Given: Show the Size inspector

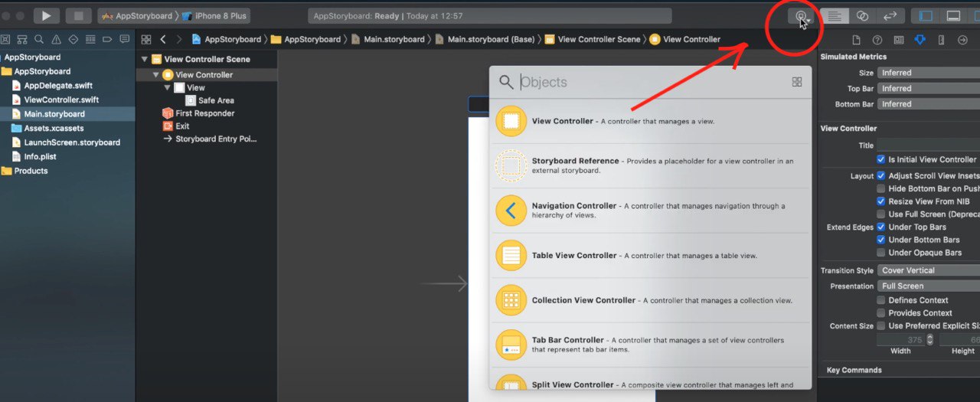Looking at the screenshot, I should pos(942,40).
